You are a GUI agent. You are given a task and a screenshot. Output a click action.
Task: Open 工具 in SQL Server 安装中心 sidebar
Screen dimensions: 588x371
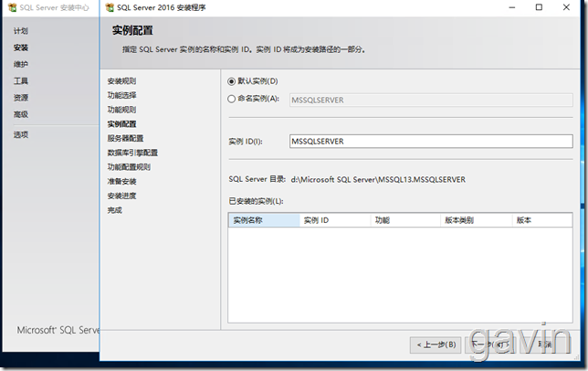[21, 81]
